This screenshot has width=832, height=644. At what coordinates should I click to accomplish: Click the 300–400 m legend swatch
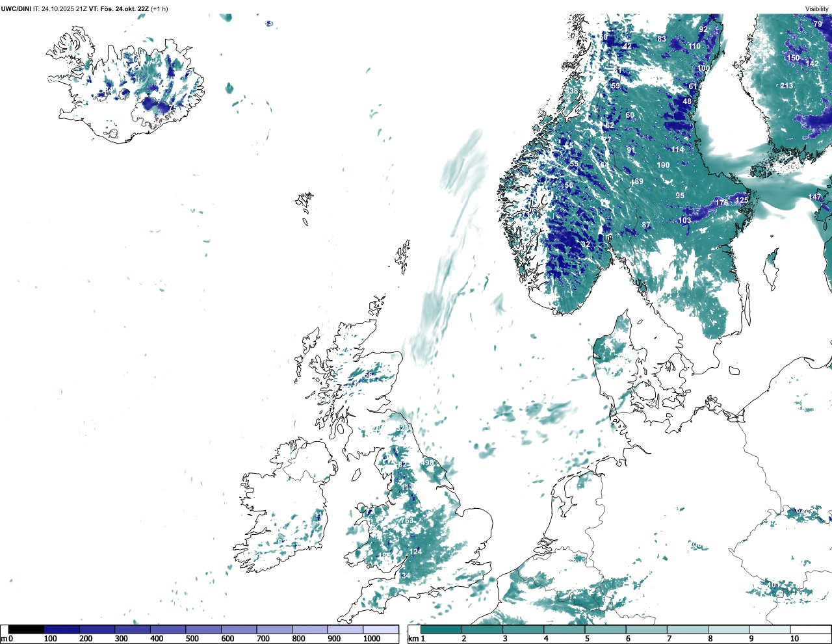[133, 629]
